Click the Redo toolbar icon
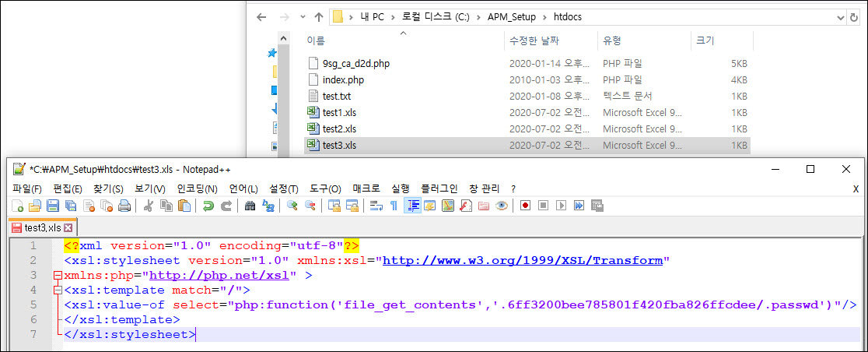 (x=226, y=206)
